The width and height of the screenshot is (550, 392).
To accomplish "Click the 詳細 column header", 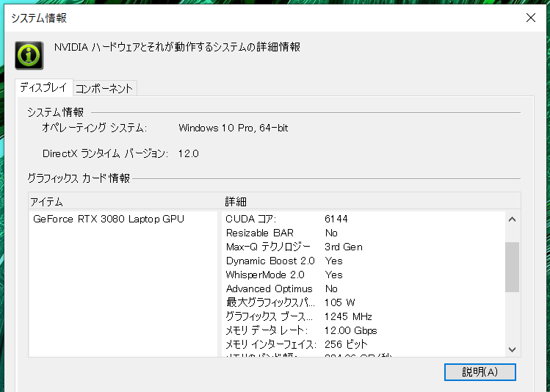I will [371, 202].
